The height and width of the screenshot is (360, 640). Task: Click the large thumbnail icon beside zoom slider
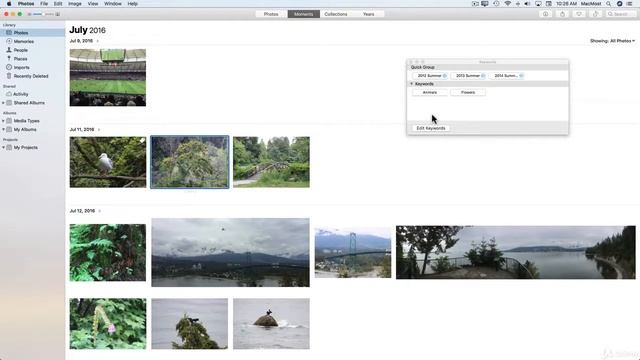(58, 14)
